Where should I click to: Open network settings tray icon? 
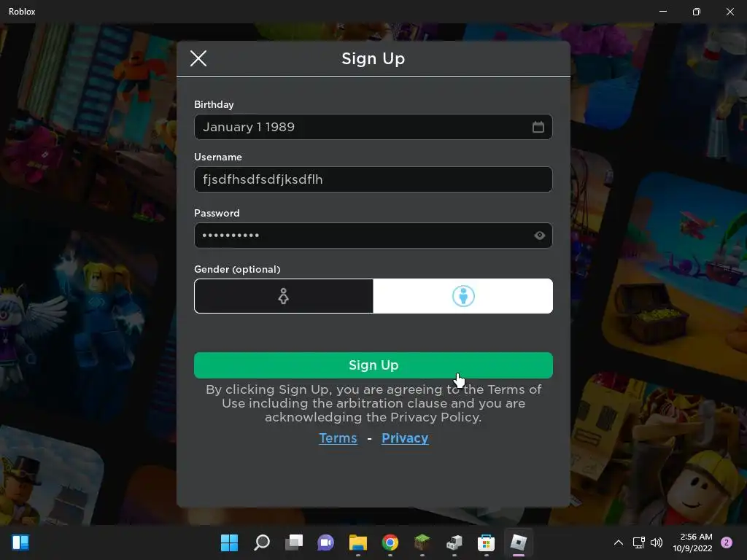[638, 542]
